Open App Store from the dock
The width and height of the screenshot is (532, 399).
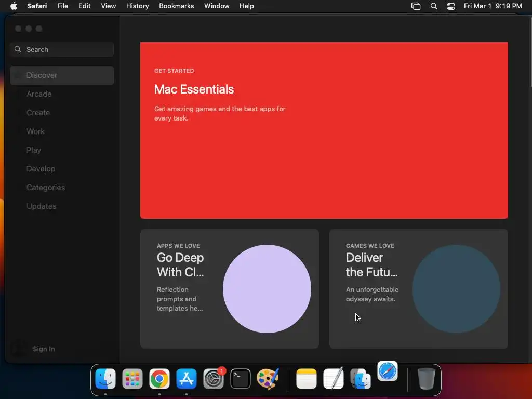tap(187, 379)
